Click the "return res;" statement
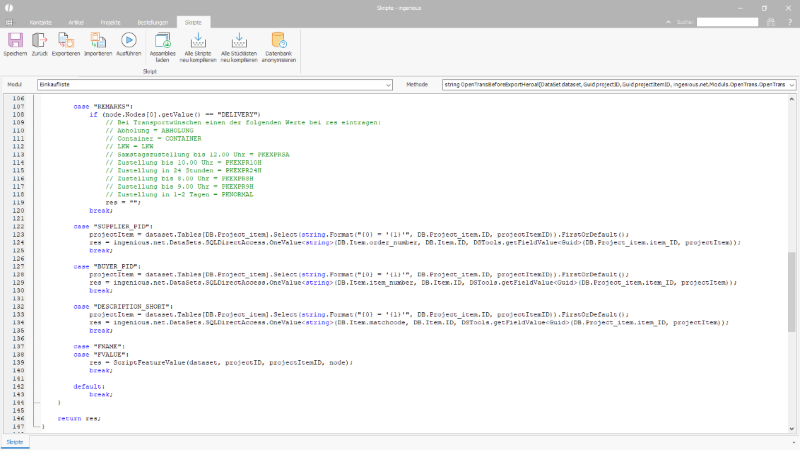 (x=79, y=418)
